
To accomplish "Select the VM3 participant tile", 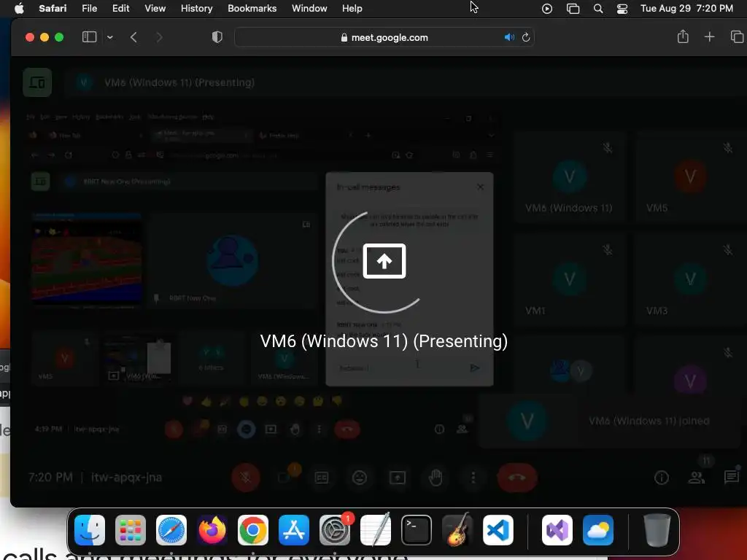I will coord(690,279).
